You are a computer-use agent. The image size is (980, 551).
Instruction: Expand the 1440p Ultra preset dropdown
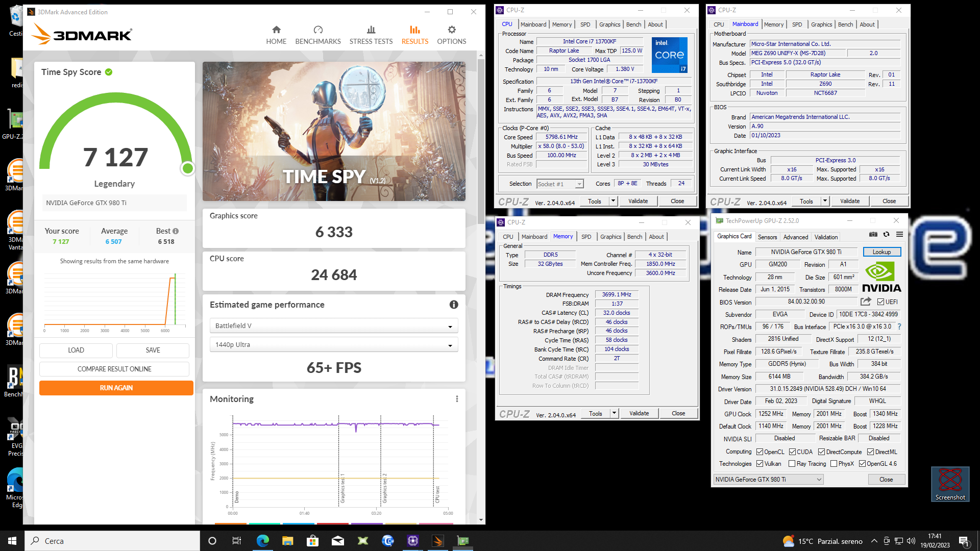coord(334,345)
